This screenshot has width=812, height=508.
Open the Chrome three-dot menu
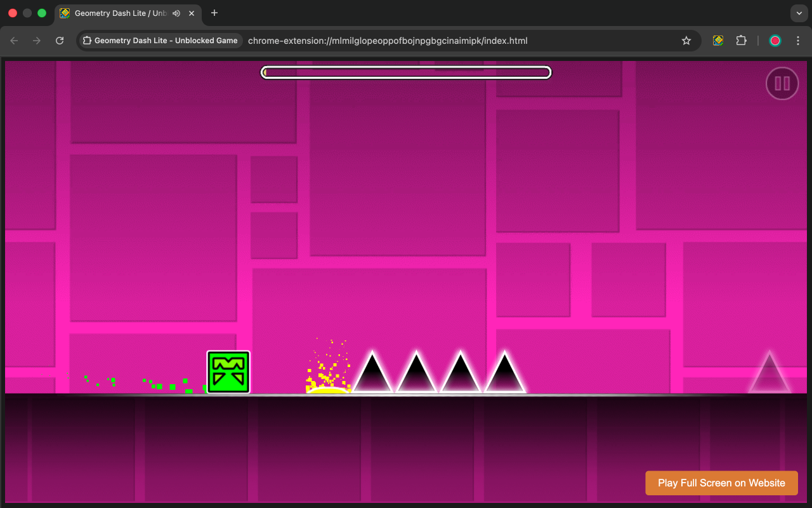tap(798, 41)
